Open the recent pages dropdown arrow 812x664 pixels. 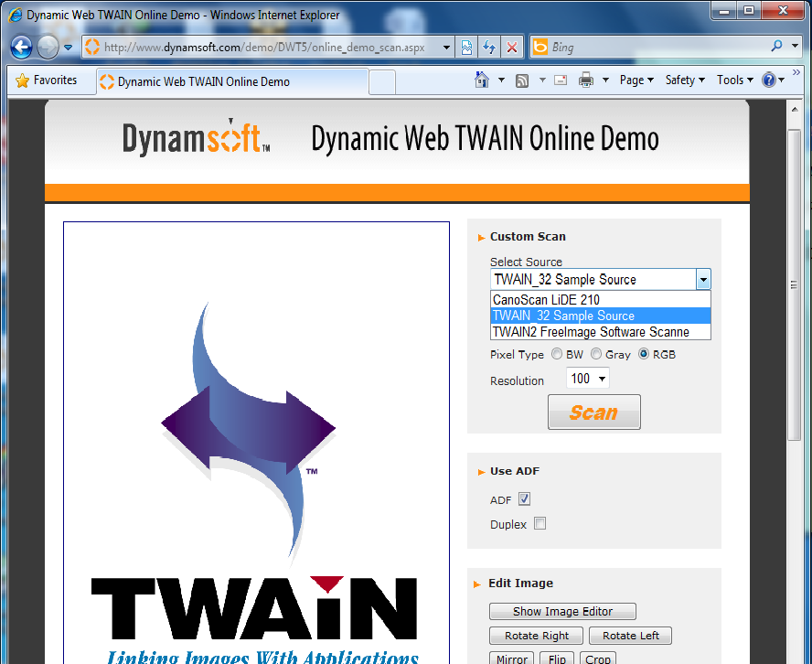[x=69, y=48]
